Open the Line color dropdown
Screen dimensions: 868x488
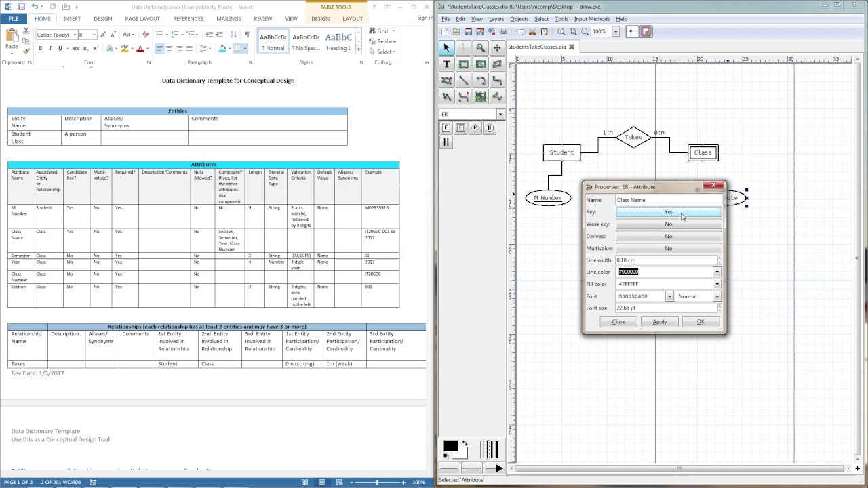[717, 272]
